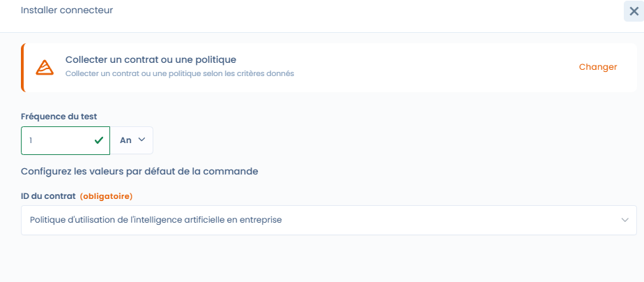Click the ID du contrat label
Image resolution: width=644 pixels, height=282 pixels.
coord(48,195)
